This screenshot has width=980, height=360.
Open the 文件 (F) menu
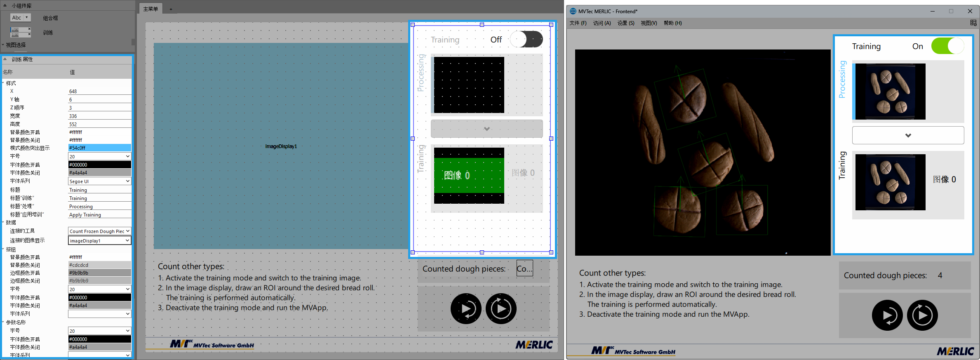tap(578, 23)
